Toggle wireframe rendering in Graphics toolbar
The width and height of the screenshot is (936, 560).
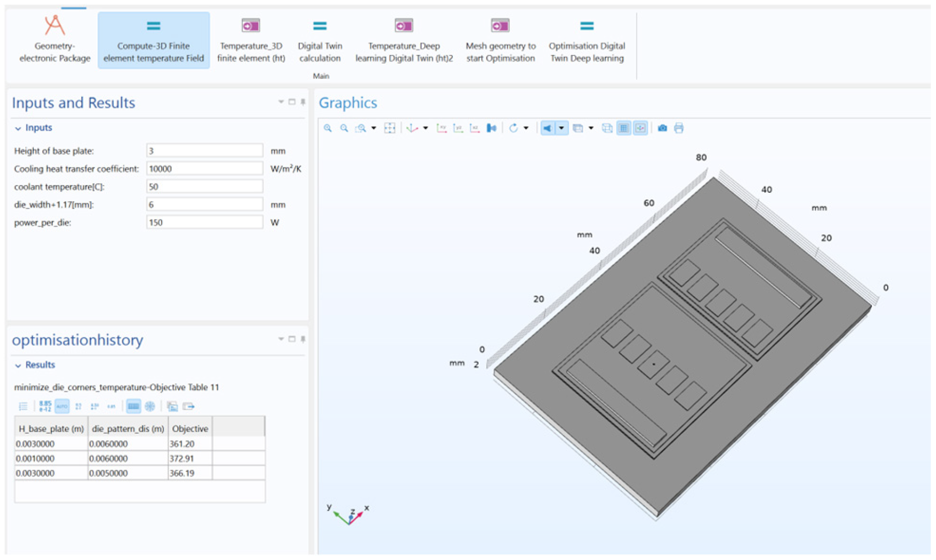(607, 128)
